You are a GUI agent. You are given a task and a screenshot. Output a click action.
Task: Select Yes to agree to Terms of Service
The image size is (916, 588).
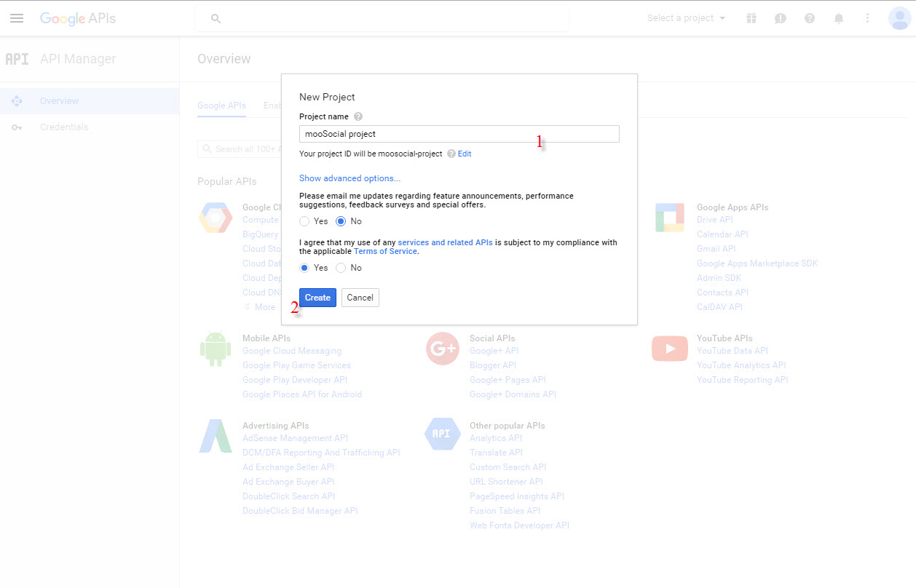pyautogui.click(x=304, y=268)
